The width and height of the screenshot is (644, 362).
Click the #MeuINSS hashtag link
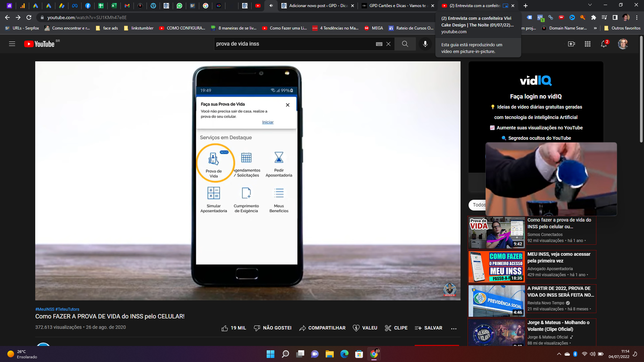coord(45,309)
